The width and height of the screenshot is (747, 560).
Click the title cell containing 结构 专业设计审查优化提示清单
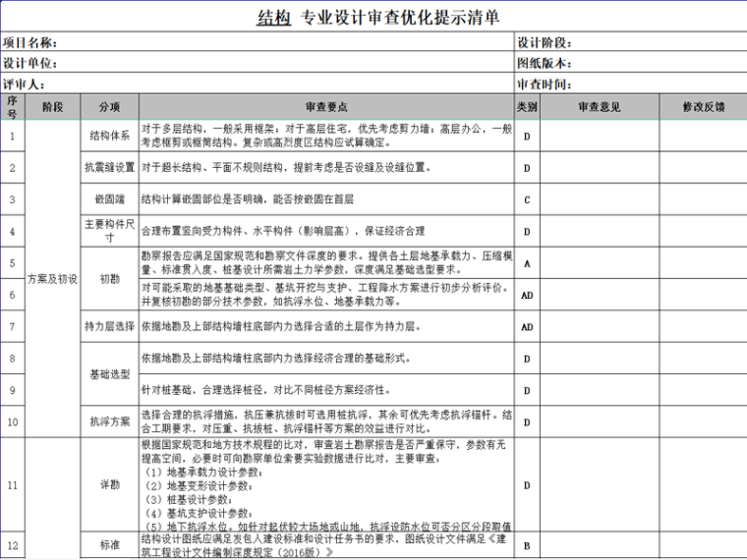[377, 18]
